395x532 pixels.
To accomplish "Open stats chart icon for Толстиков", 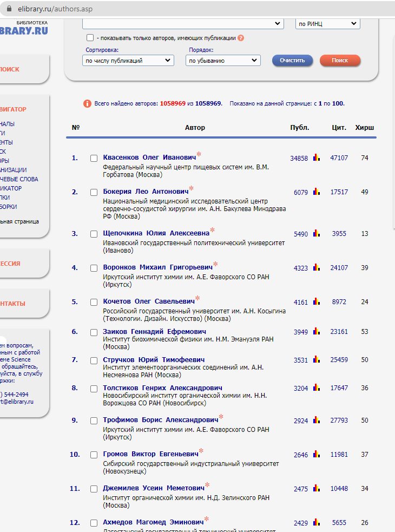I will 317,387.
